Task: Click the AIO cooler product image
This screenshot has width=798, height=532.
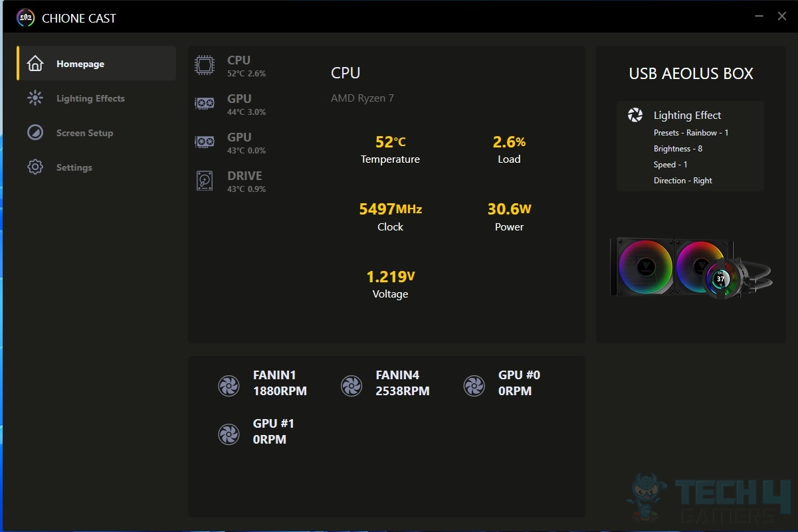Action: pos(690,268)
